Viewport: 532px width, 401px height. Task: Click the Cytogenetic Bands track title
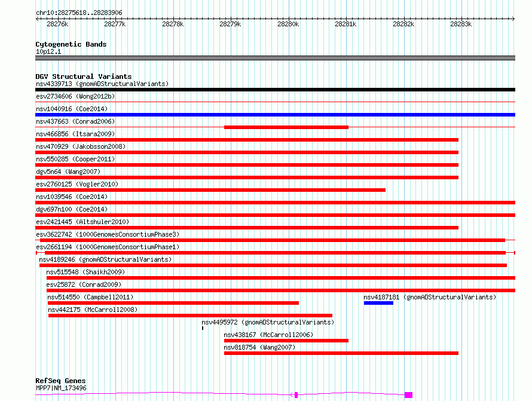click(71, 44)
